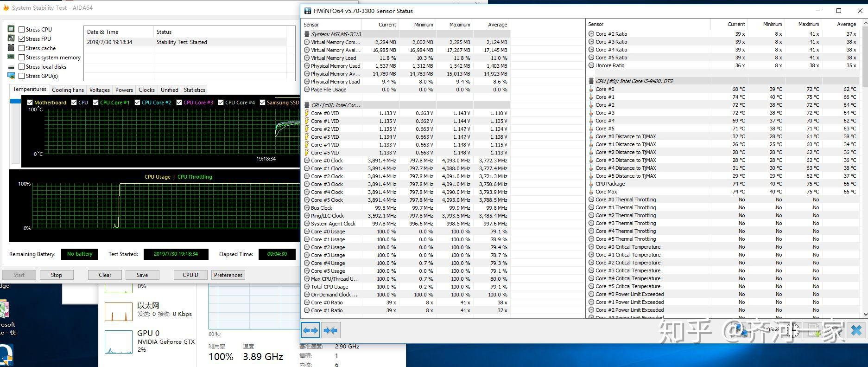Image resolution: width=868 pixels, height=367 pixels.
Task: Click the HWiNFO vertical scrollbar thumb
Action: point(864,56)
